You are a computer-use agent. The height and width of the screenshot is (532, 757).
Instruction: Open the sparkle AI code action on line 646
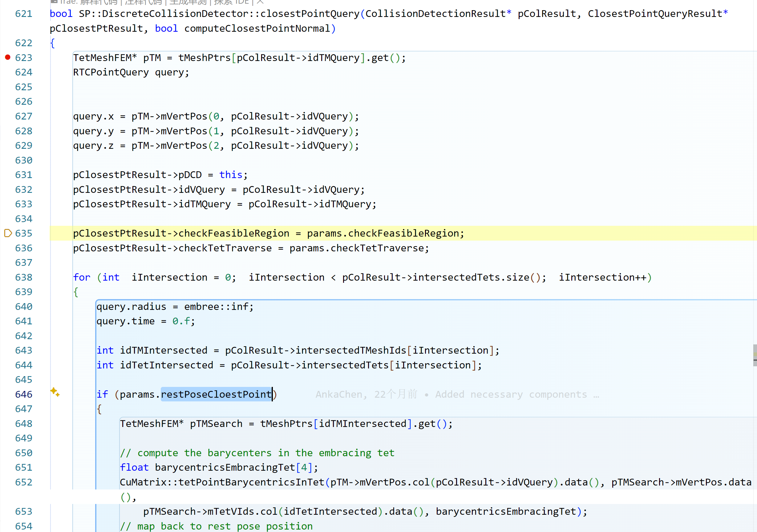click(55, 392)
